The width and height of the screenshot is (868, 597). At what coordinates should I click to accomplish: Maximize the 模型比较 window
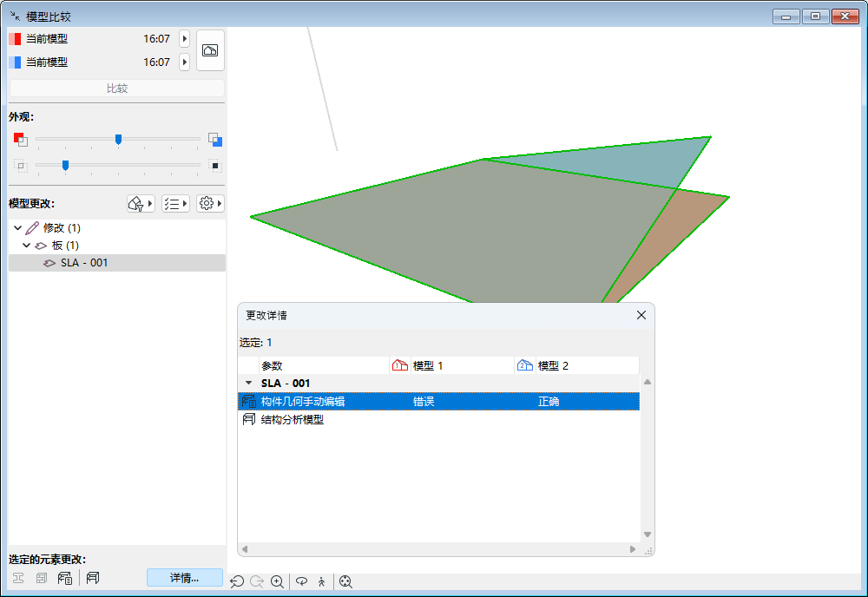pos(815,16)
